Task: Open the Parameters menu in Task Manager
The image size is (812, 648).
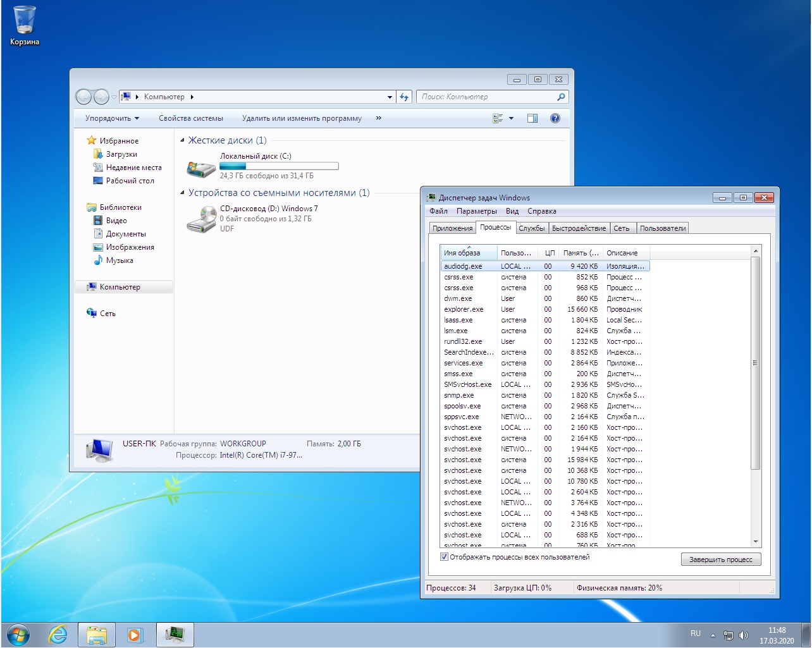Action: [x=476, y=211]
